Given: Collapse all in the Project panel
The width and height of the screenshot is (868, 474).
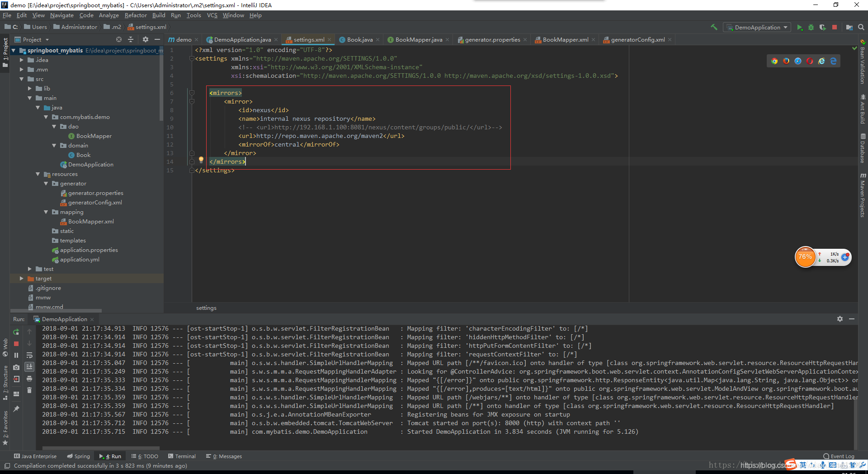Looking at the screenshot, I should tap(131, 40).
